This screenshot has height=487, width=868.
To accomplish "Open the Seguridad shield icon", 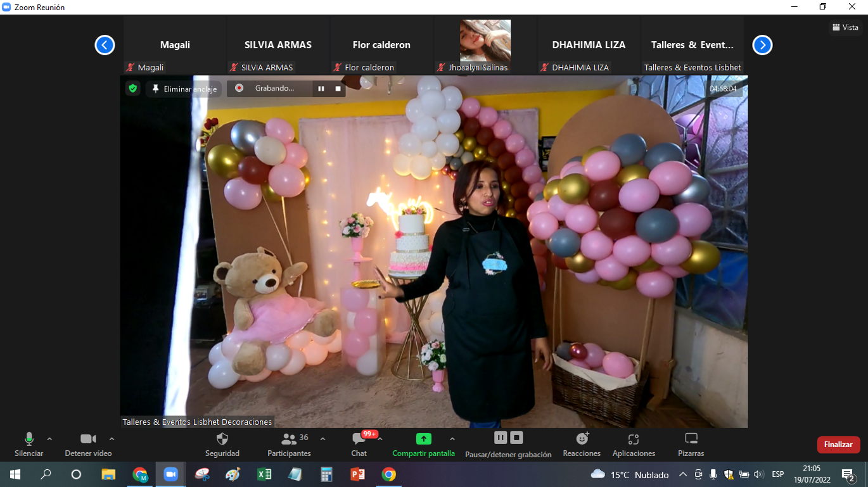I will 222,440.
